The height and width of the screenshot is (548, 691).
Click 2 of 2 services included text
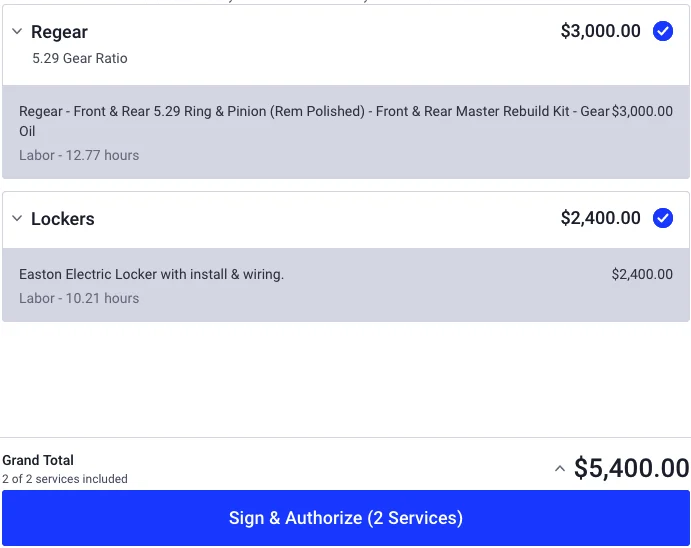pos(65,479)
